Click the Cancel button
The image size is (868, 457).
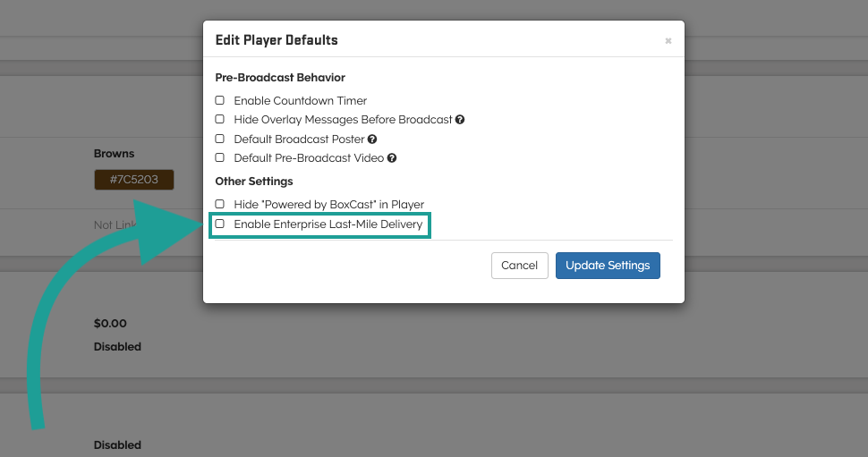519,266
